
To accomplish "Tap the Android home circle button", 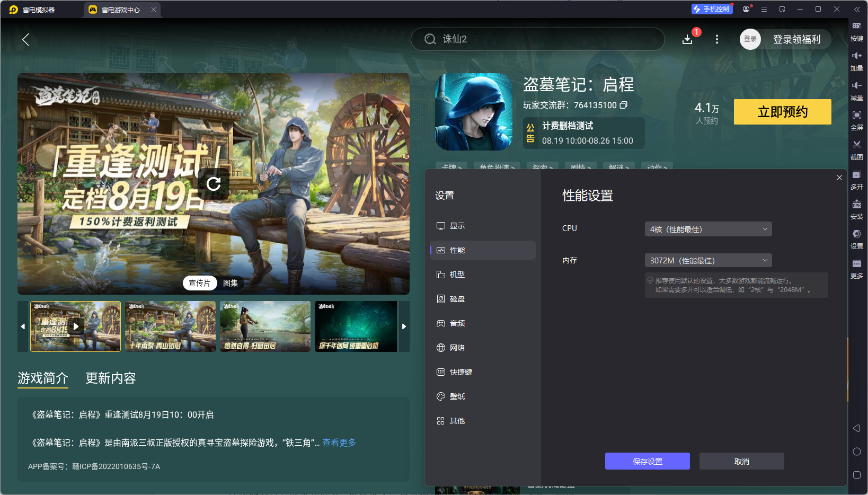I will [x=856, y=452].
